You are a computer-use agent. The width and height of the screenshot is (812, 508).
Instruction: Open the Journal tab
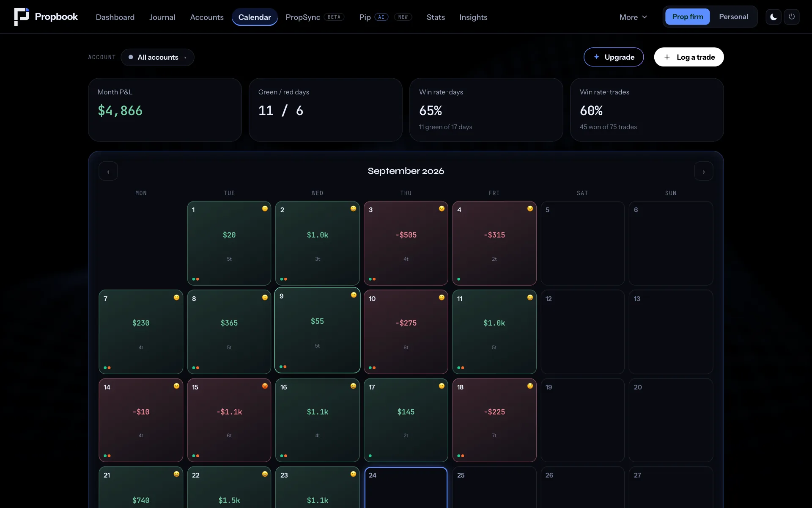[x=162, y=17]
